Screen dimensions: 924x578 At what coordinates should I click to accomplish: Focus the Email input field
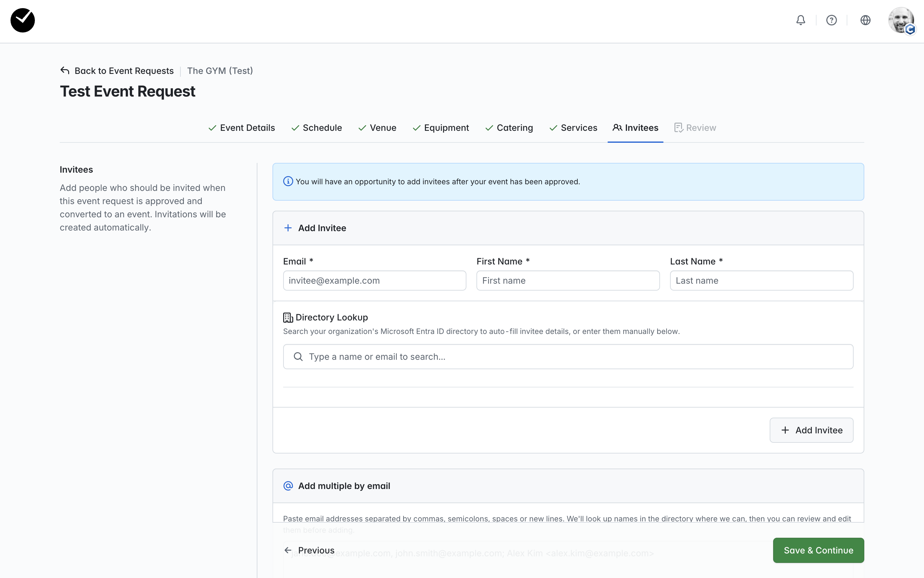coord(374,281)
